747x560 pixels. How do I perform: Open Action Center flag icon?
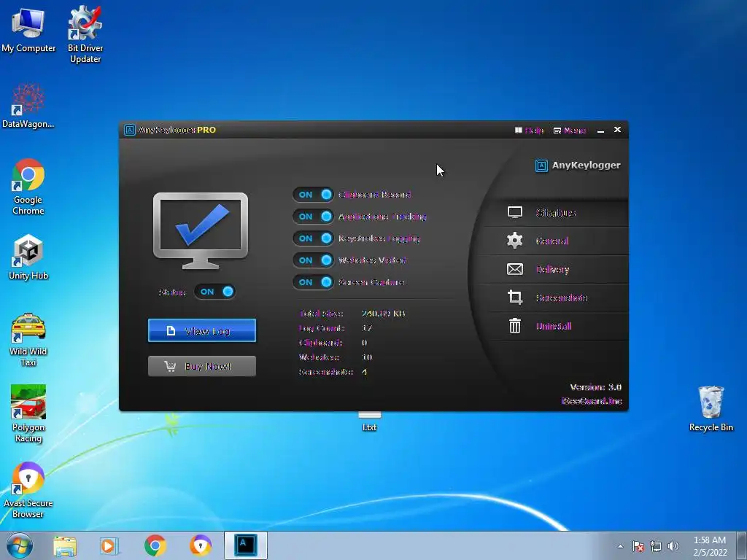pos(638,546)
